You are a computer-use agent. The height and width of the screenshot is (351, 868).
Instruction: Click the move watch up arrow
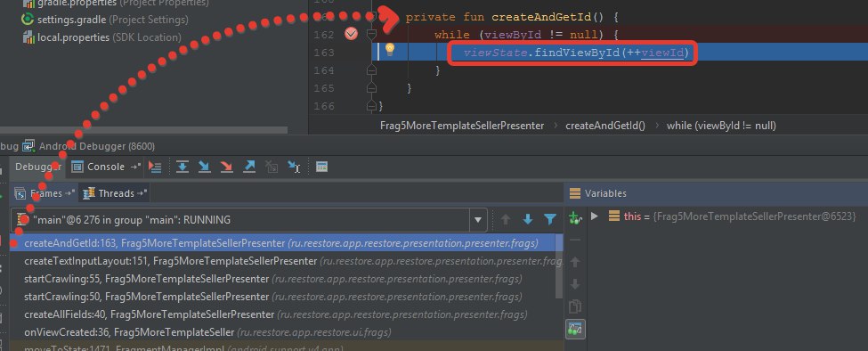[575, 262]
